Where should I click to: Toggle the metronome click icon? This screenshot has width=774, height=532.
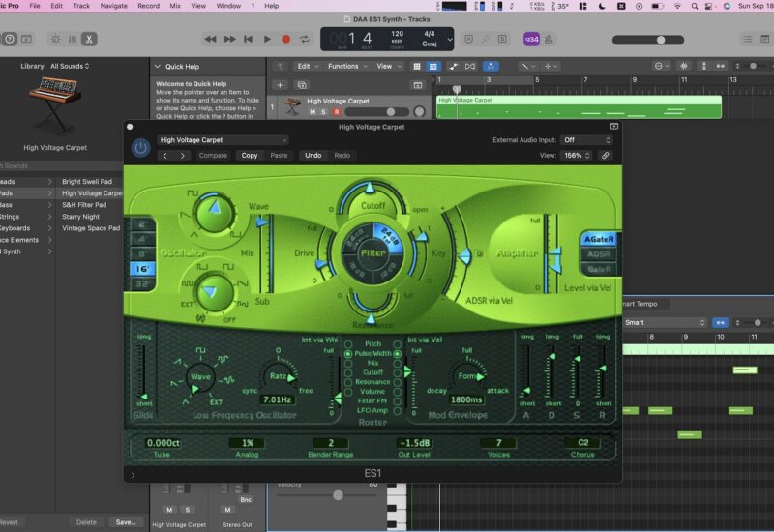coord(549,39)
